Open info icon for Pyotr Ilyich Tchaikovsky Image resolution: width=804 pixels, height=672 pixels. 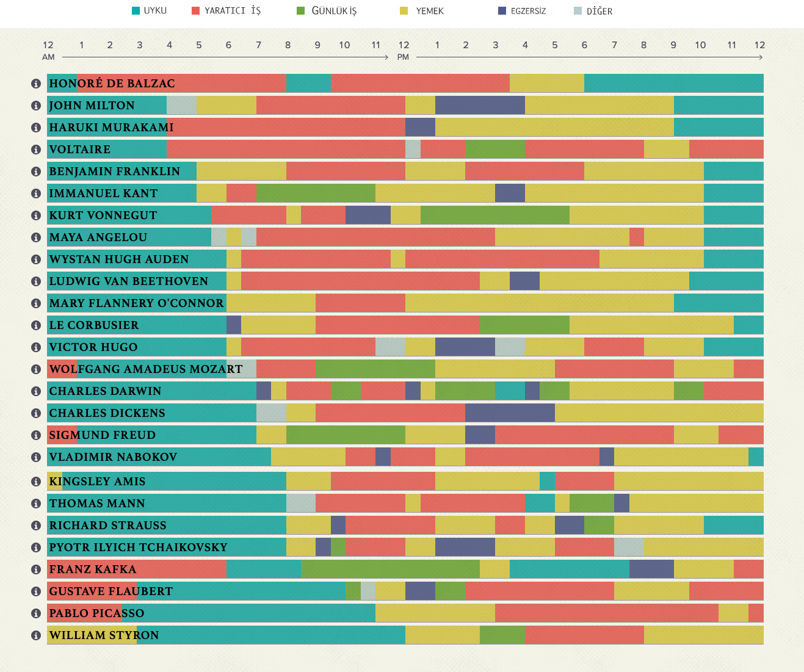click(36, 547)
